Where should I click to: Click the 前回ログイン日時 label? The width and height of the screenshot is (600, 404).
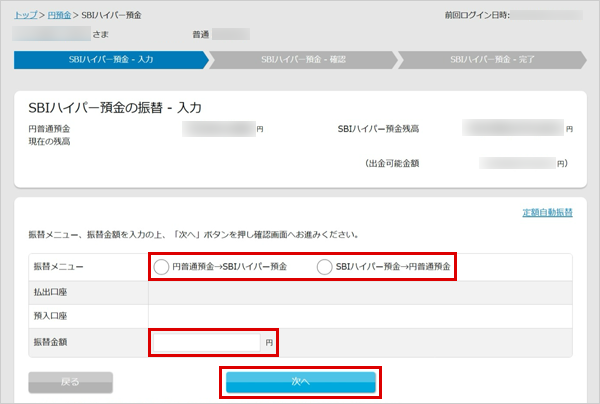[x=476, y=15]
